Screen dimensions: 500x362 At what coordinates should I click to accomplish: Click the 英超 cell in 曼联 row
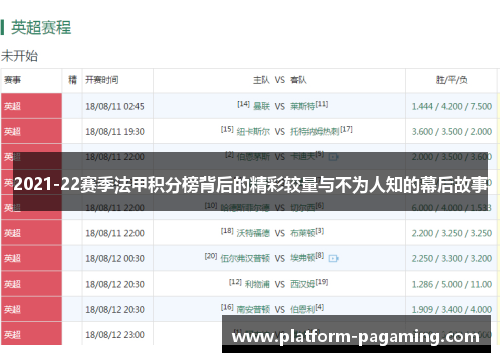pos(31,106)
